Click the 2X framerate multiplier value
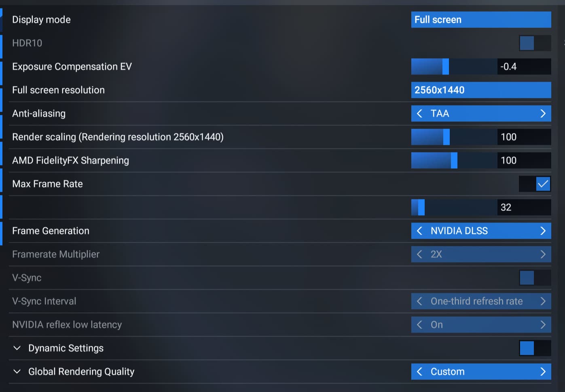 pos(436,254)
